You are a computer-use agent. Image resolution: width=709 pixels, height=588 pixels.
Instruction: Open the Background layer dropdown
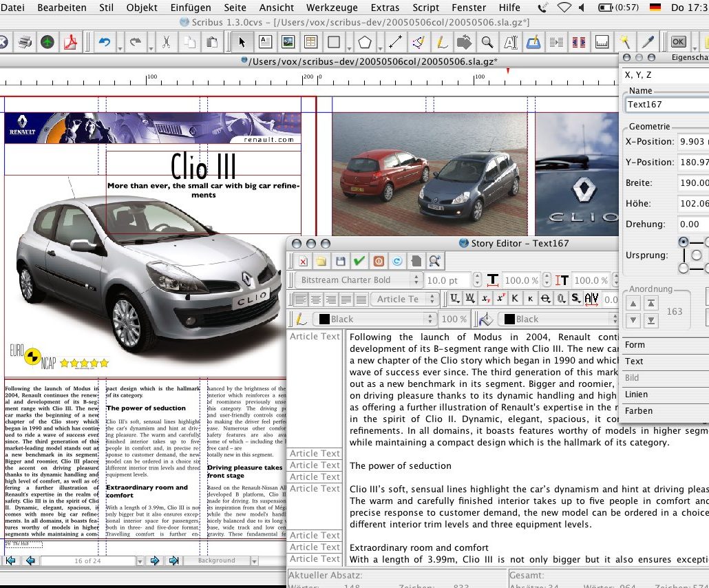254,561
